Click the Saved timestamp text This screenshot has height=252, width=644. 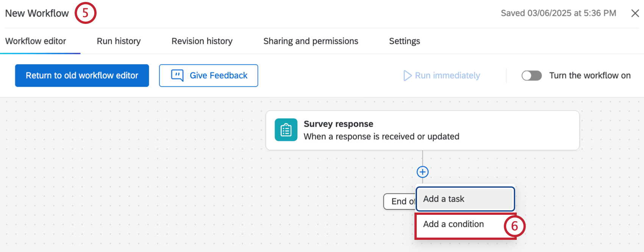[558, 13]
